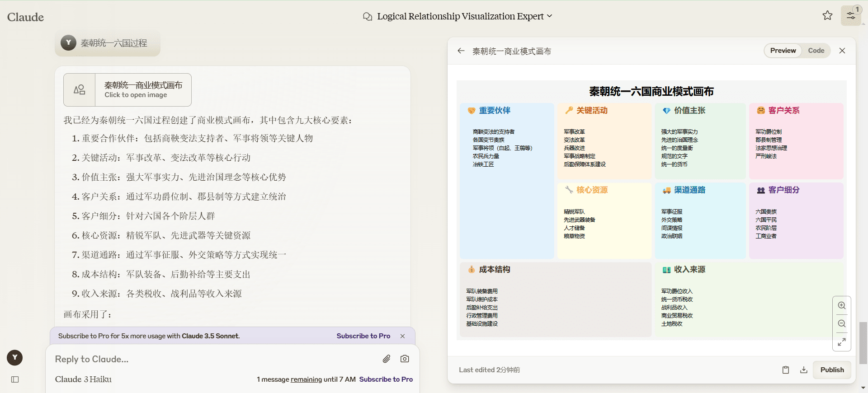Viewport: 868px width, 393px height.
Task: Click the diamond icon beside 价值主张
Action: click(x=666, y=110)
